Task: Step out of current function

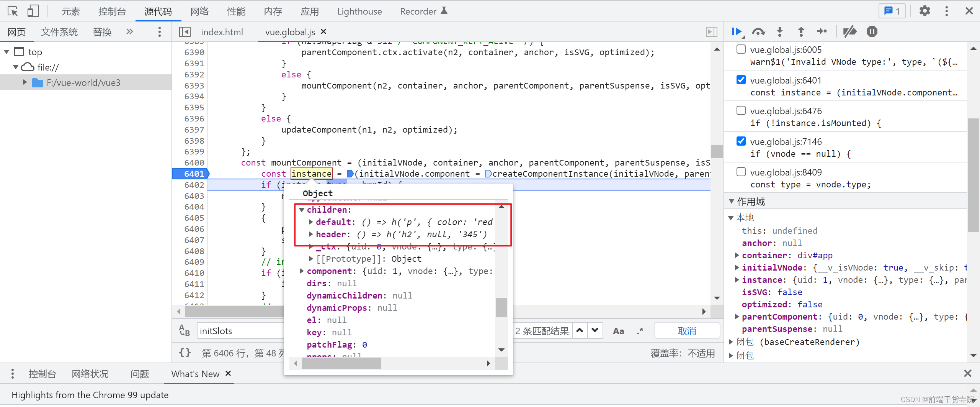Action: pos(801,32)
